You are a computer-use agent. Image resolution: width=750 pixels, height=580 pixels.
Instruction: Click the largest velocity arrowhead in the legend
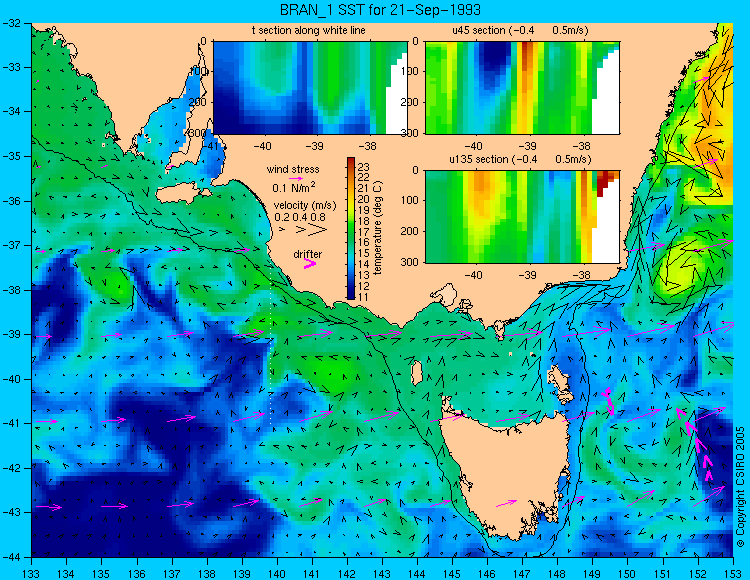point(318,230)
